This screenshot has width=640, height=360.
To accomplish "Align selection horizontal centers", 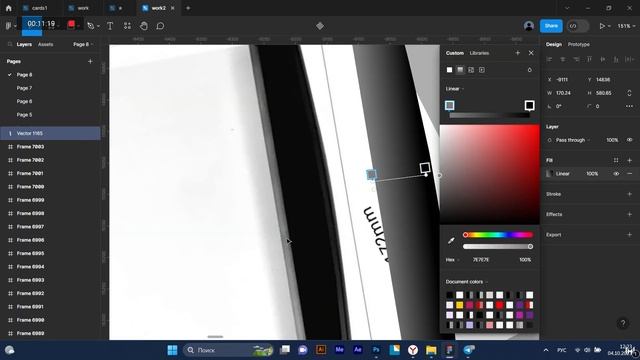I will point(563,59).
